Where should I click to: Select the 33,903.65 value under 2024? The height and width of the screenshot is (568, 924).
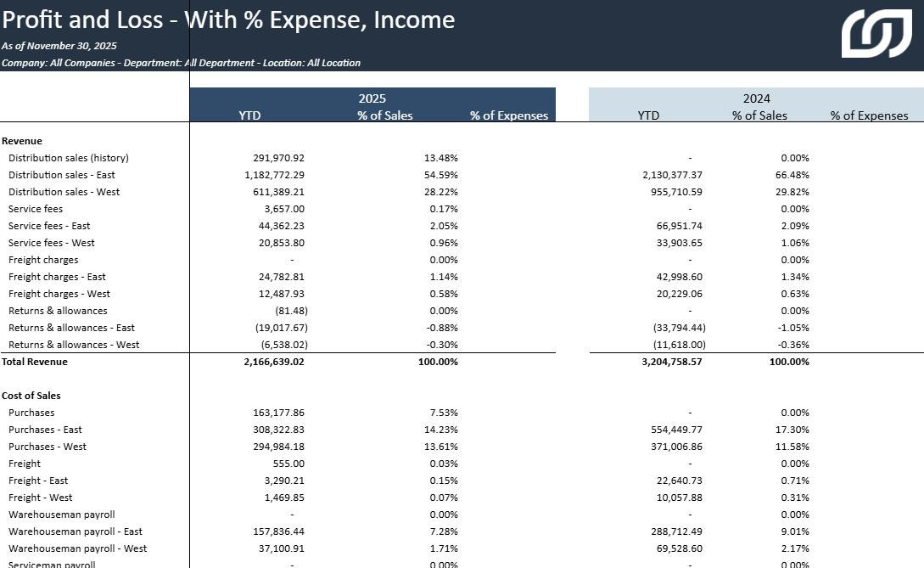(680, 243)
